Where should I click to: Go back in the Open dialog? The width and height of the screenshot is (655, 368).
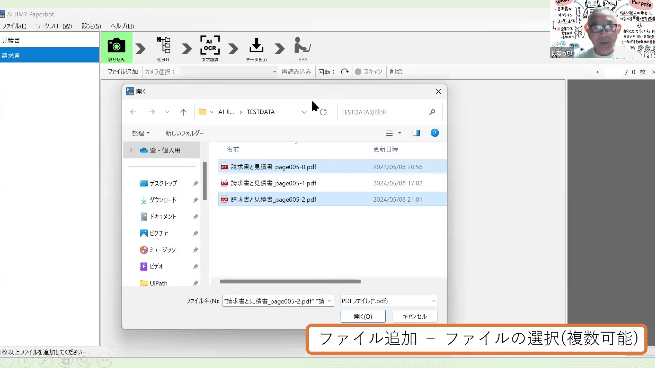[x=133, y=112]
